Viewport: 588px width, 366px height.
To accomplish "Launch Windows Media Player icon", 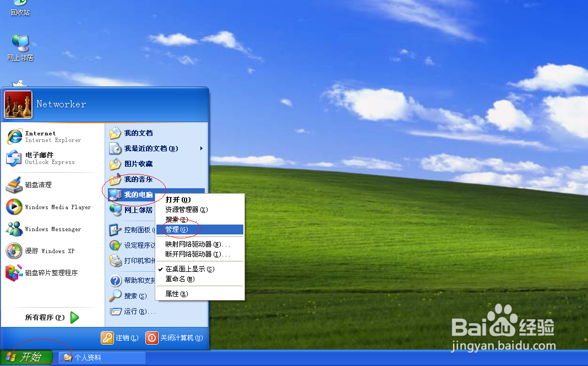I will [14, 206].
